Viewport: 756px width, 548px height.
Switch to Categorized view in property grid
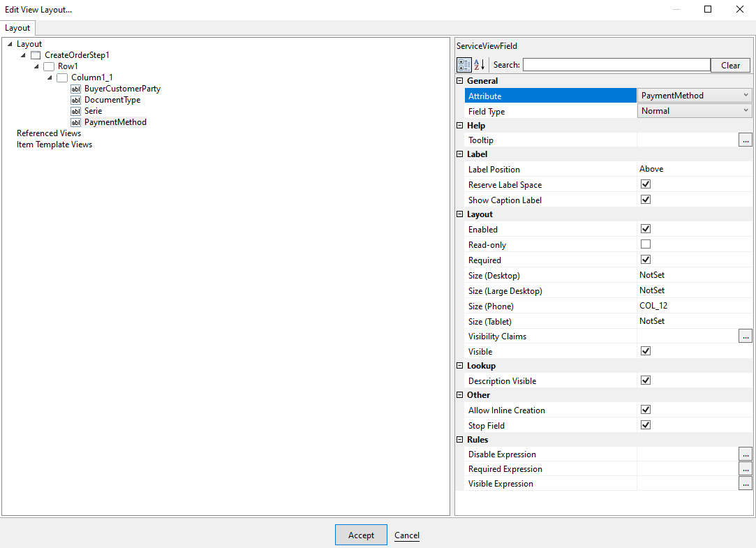[x=464, y=65]
